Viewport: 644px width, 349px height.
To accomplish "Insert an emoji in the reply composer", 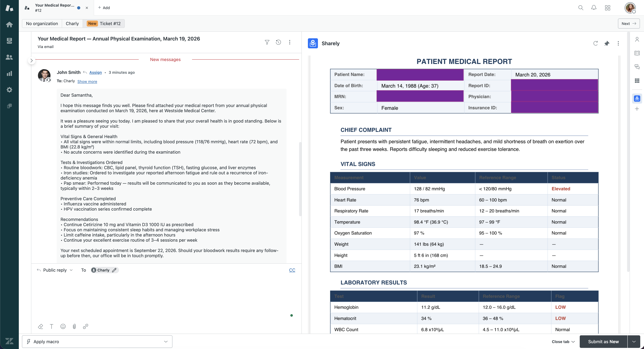I will point(63,327).
